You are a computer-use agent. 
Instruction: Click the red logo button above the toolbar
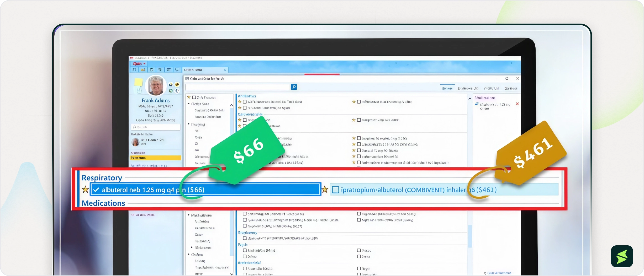[139, 64]
